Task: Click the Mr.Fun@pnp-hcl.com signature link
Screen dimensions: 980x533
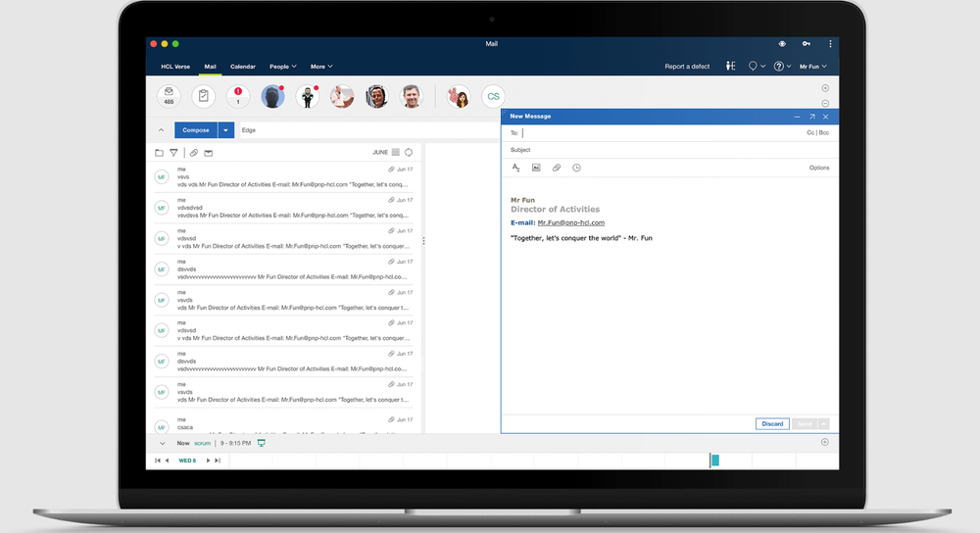Action: pos(570,222)
